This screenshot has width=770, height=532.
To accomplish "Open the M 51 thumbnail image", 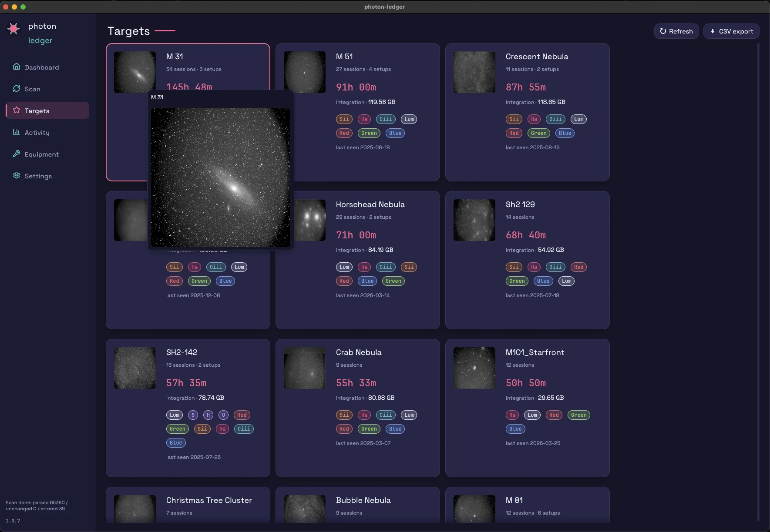I will (x=305, y=72).
